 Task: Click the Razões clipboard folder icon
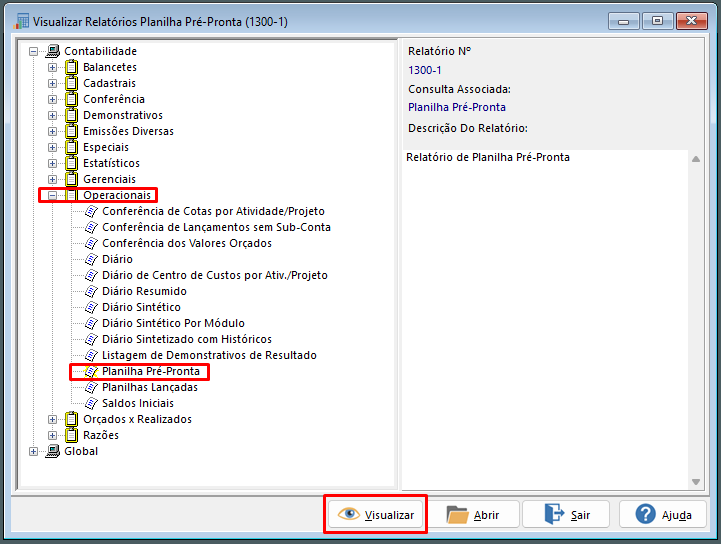click(x=71, y=435)
